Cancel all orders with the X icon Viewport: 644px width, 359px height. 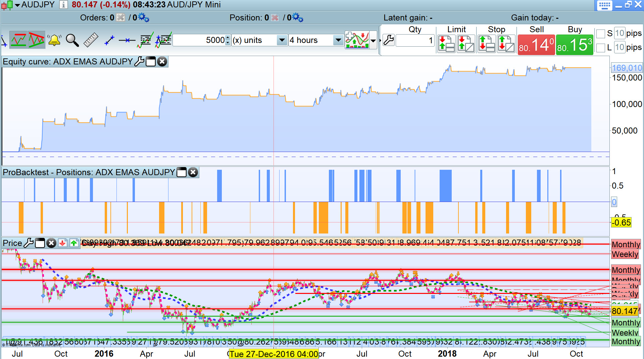pos(121,17)
